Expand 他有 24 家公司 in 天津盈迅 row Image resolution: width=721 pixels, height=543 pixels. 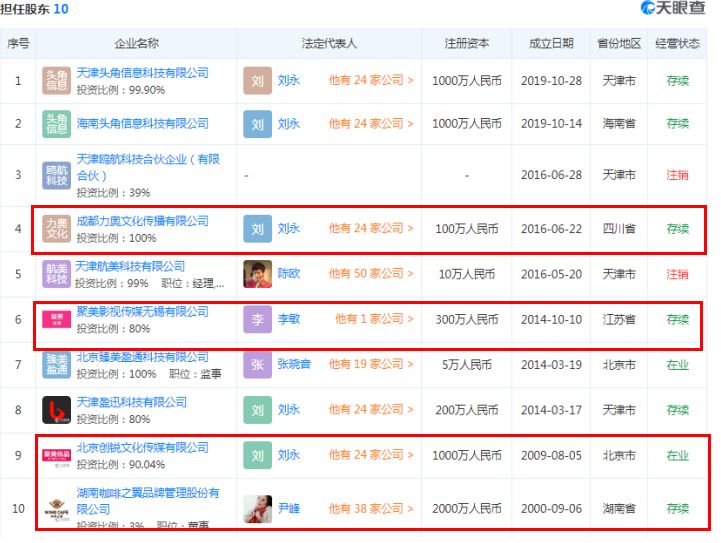coord(371,409)
